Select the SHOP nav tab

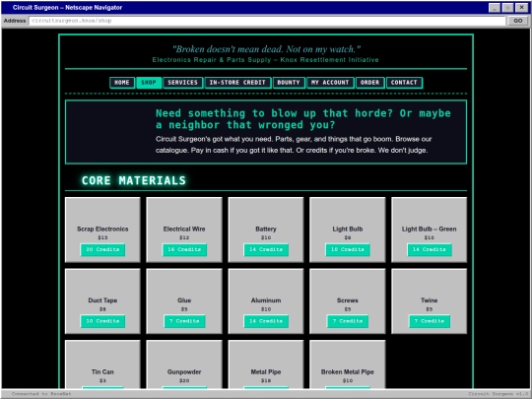149,83
